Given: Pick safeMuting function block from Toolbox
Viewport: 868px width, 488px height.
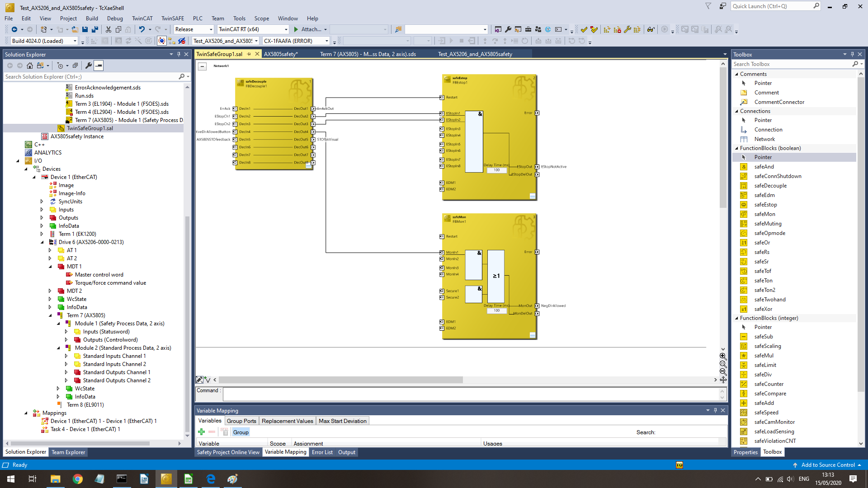Looking at the screenshot, I should click(x=768, y=224).
